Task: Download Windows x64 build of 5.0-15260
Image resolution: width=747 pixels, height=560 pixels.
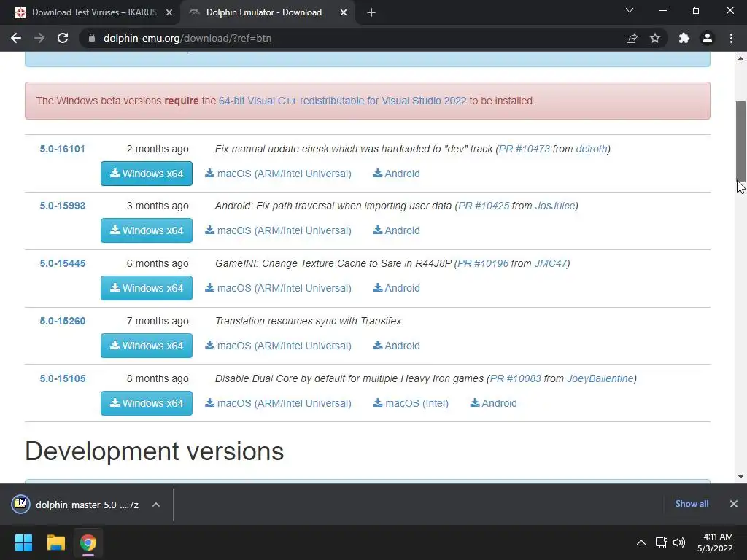Action: coord(146,346)
